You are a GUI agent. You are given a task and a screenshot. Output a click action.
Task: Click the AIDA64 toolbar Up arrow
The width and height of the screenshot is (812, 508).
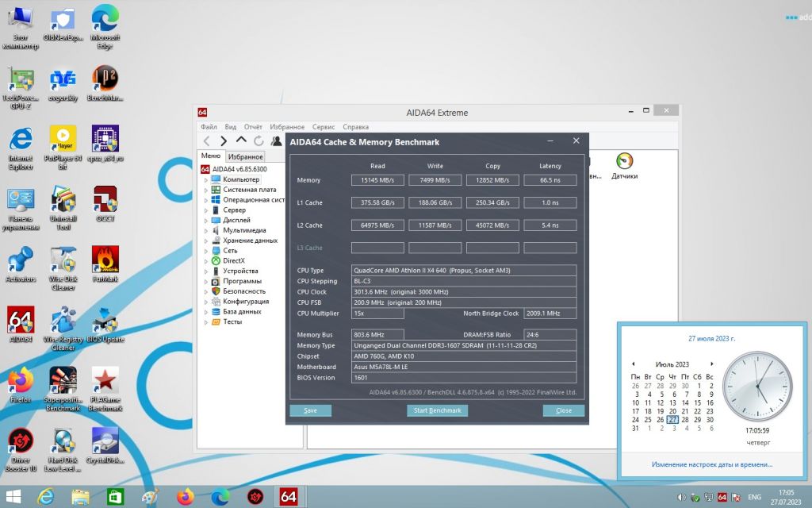click(241, 140)
